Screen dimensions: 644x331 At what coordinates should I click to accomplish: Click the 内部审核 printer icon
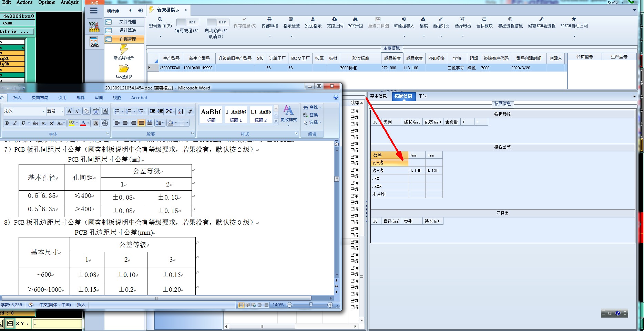(269, 19)
